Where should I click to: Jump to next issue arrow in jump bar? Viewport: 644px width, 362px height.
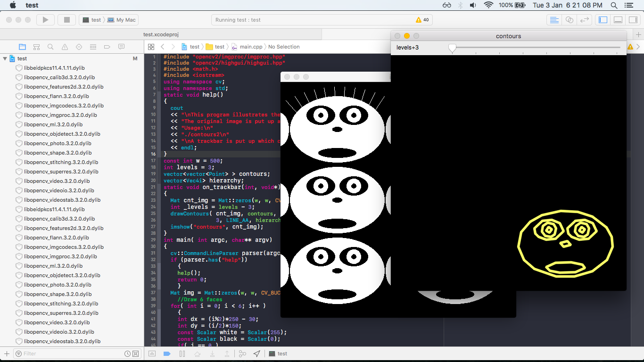tap(638, 47)
